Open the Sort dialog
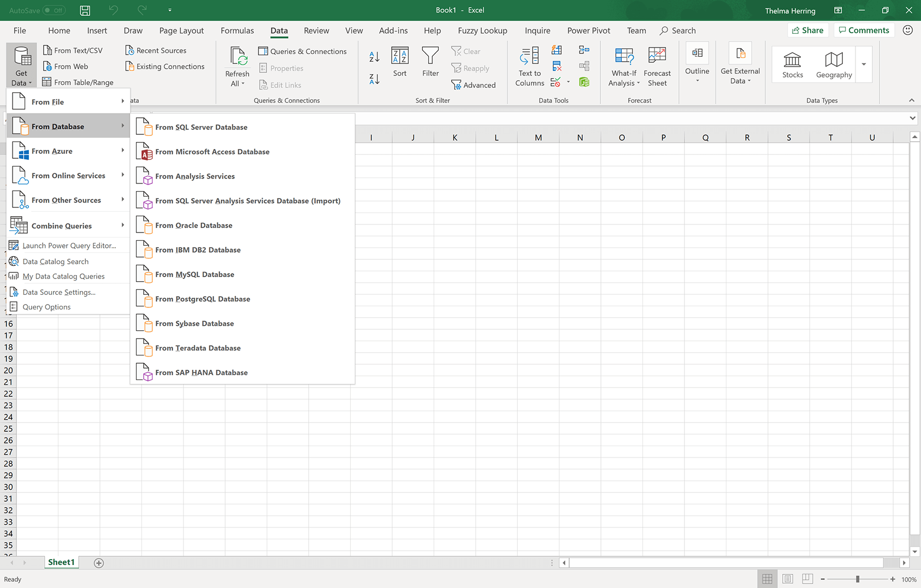 tap(400, 62)
